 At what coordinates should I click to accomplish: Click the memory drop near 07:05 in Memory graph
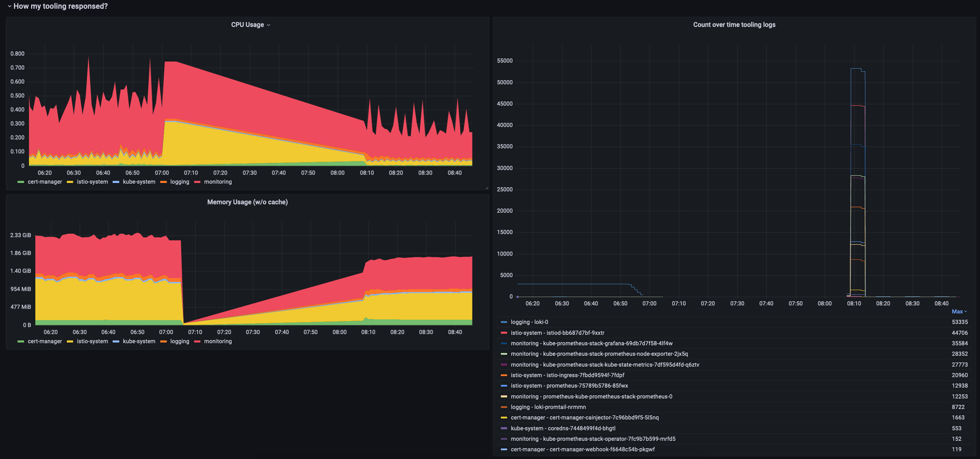[182, 282]
